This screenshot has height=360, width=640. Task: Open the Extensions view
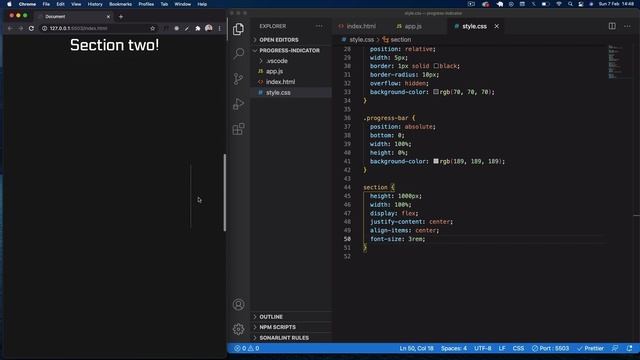pos(238,129)
